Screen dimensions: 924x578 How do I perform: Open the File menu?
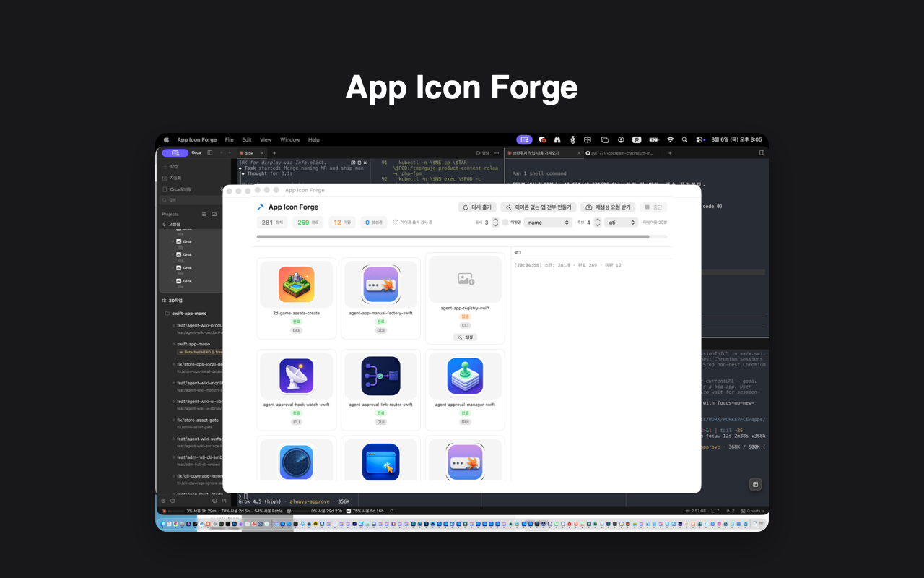pyautogui.click(x=230, y=140)
